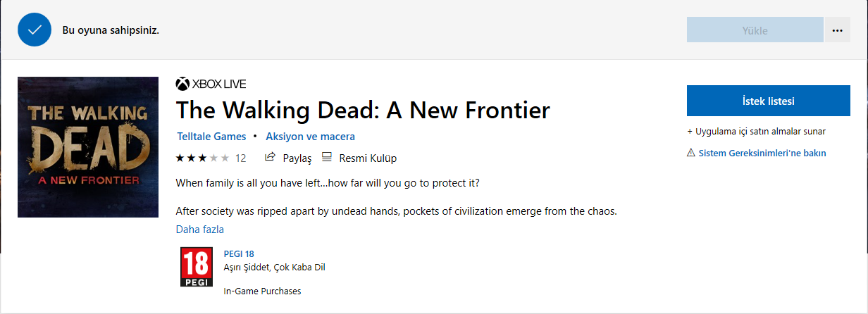Open the Sistem Gereksinimleri'ne bakın link
Viewport: 868px width, 314px height.
[762, 153]
